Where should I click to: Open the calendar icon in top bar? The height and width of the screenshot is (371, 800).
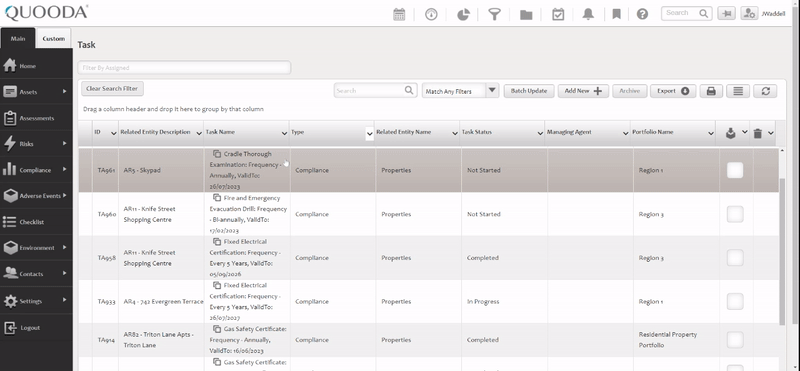399,14
